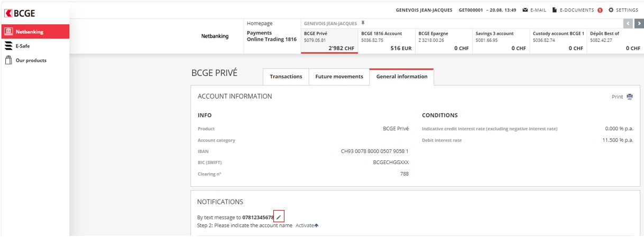
Task: Click the Our products bag icon
Action: click(8, 60)
